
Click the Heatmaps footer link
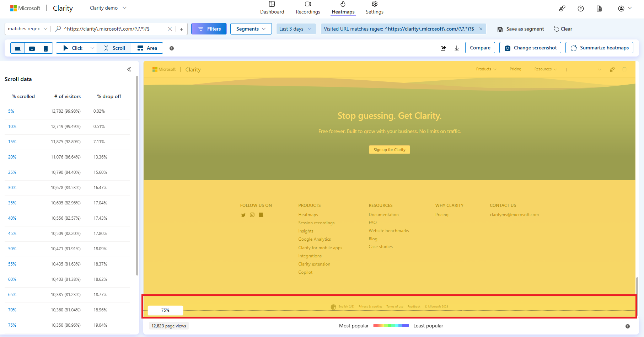point(308,215)
